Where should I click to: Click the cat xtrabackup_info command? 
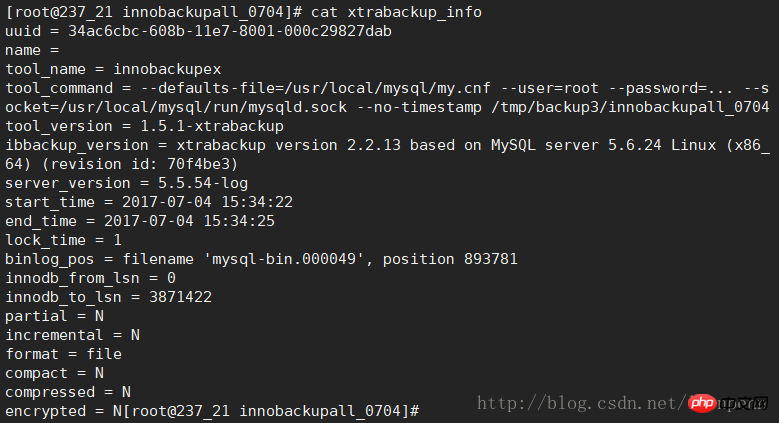pyautogui.click(x=396, y=12)
